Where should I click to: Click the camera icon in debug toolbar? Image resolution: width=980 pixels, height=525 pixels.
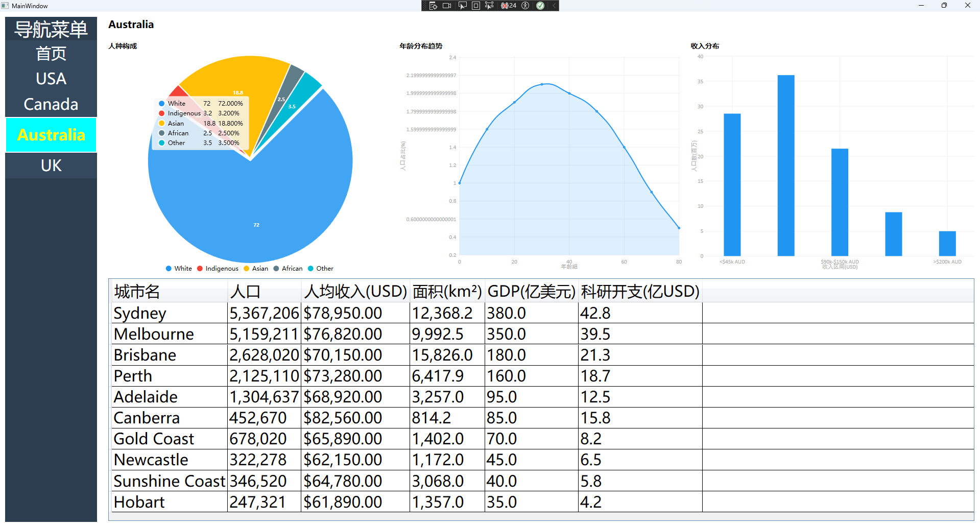coord(447,6)
